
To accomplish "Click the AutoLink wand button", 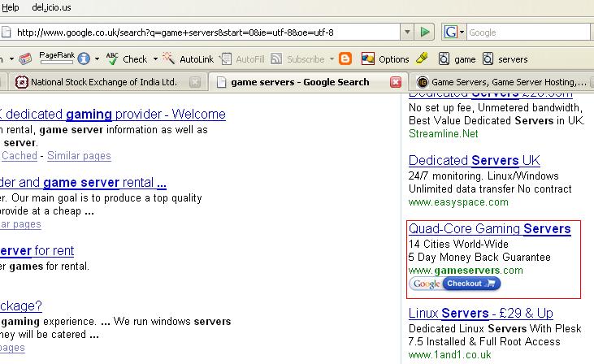I will pos(189,59).
